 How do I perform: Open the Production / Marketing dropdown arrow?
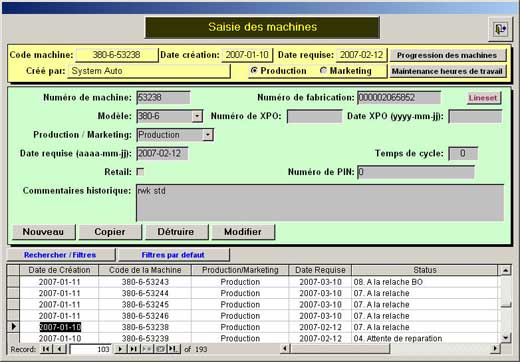208,135
